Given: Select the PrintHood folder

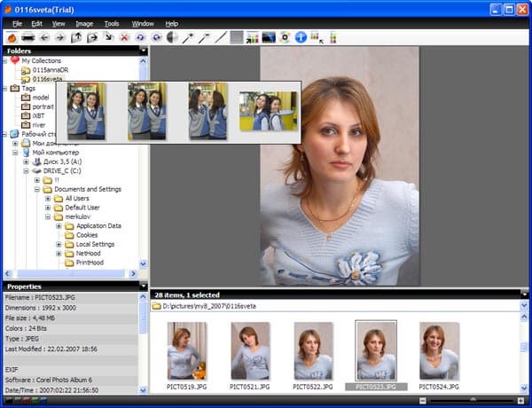Looking at the screenshot, I should [x=90, y=263].
